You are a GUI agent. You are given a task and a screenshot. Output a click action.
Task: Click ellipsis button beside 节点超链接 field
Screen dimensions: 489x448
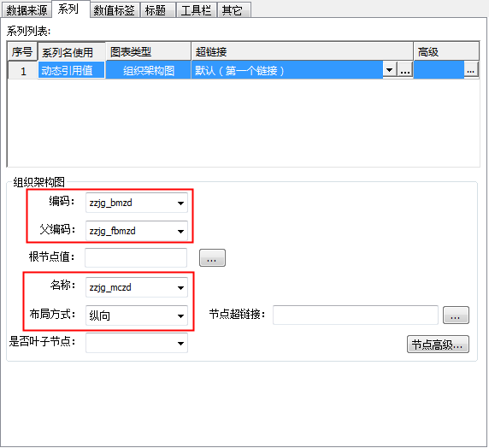click(x=456, y=315)
